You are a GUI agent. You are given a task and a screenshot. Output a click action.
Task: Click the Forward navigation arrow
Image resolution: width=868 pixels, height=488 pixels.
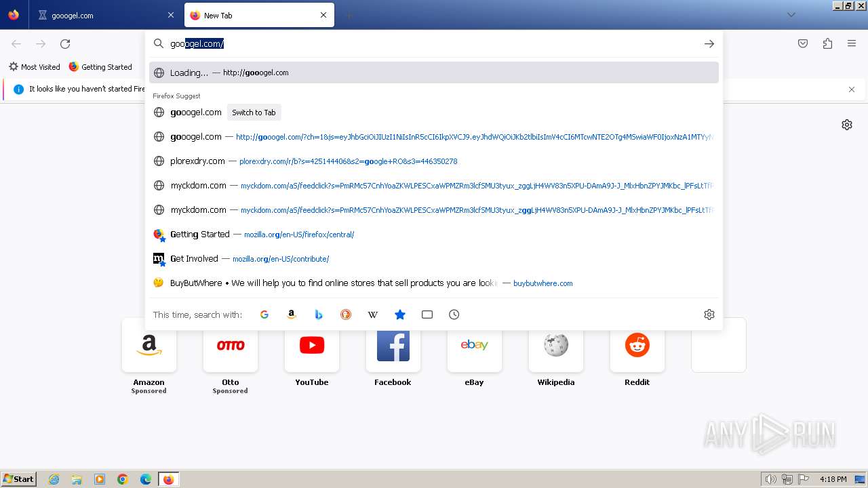coord(41,43)
